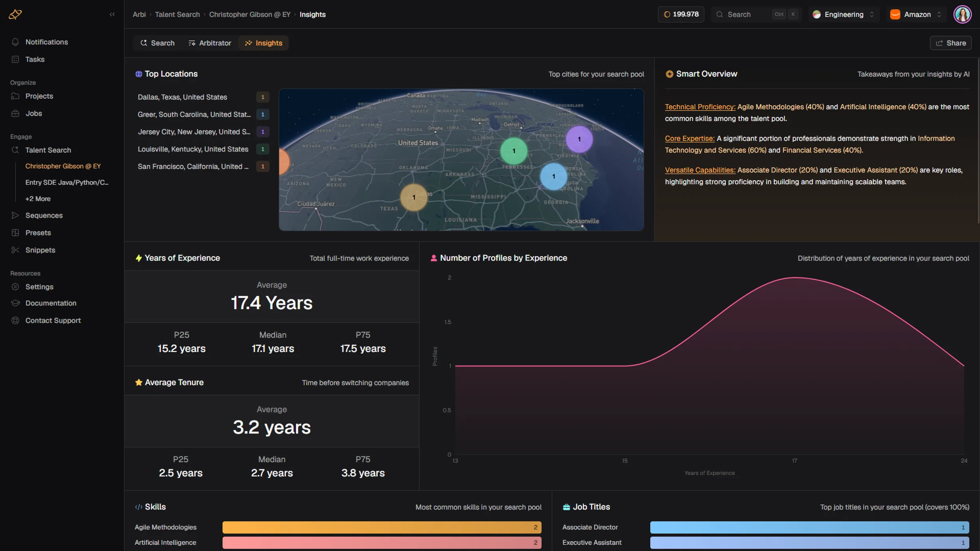Open the Amazon organization dropdown
This screenshot has height=551, width=980.
pyautogui.click(x=916, y=14)
